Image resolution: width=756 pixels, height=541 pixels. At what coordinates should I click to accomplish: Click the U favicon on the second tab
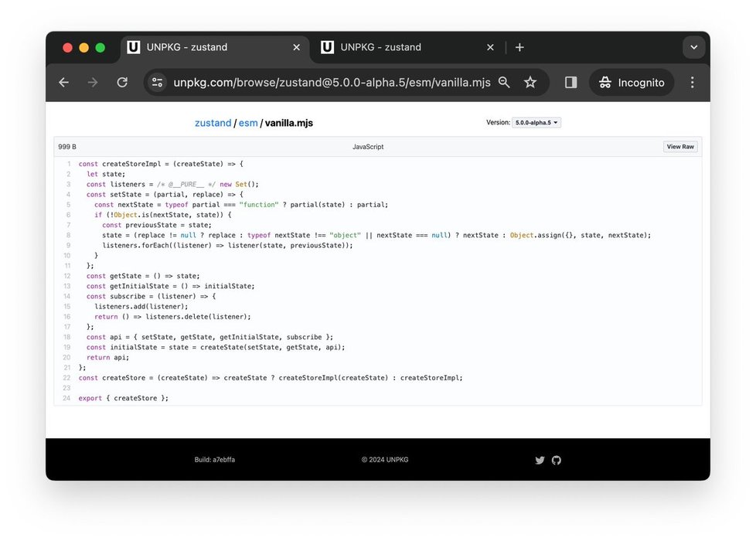pyautogui.click(x=328, y=47)
